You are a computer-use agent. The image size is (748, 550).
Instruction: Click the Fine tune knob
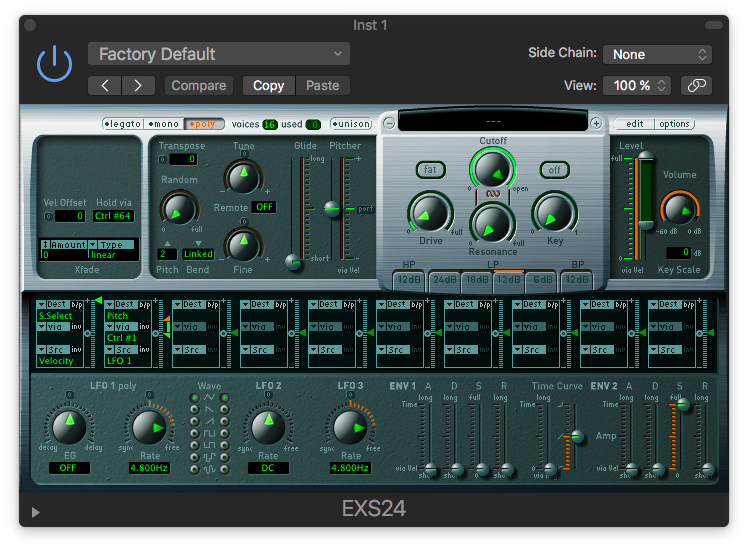[x=243, y=245]
